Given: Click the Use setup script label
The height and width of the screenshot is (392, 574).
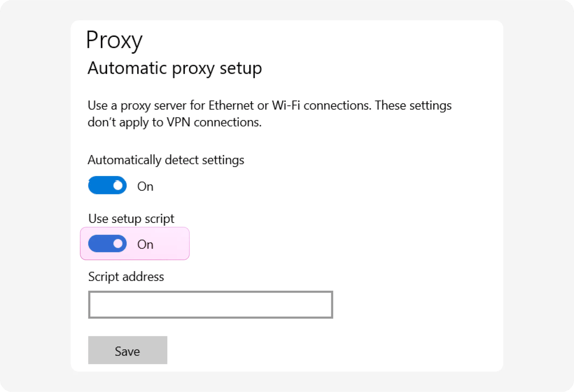Looking at the screenshot, I should (x=131, y=219).
